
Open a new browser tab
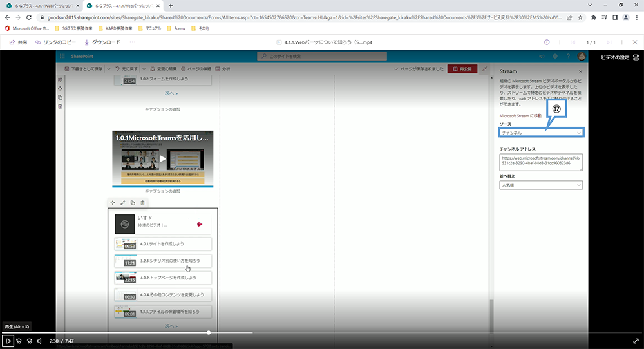pos(171,6)
